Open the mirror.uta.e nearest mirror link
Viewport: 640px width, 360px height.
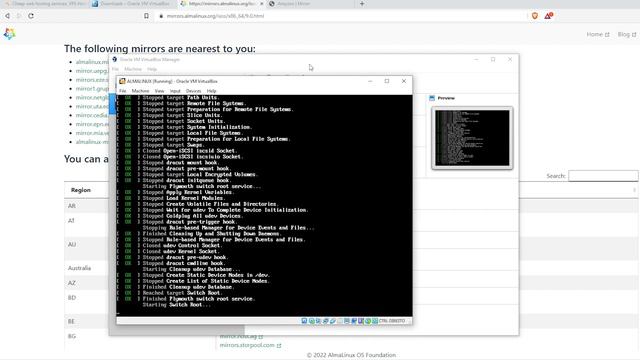tap(92, 107)
